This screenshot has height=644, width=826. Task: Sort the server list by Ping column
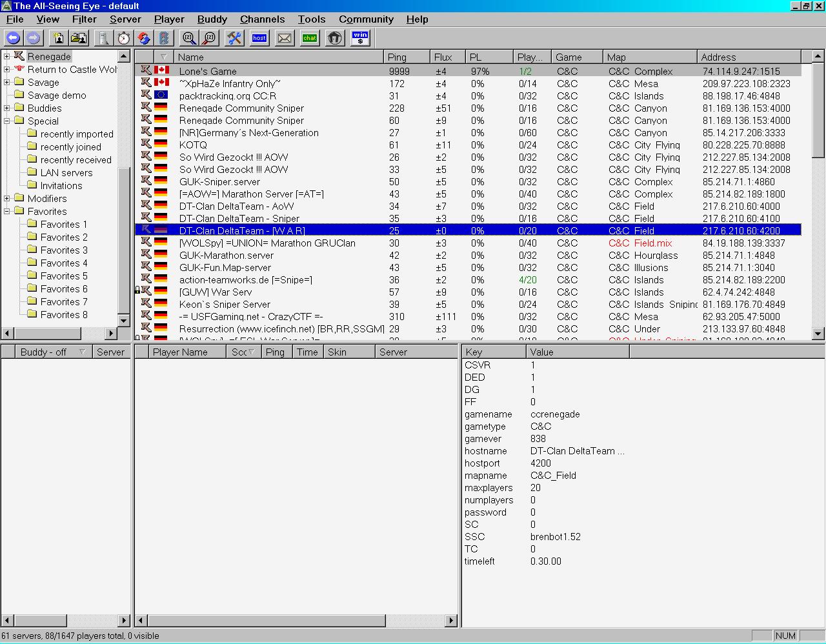coord(407,57)
